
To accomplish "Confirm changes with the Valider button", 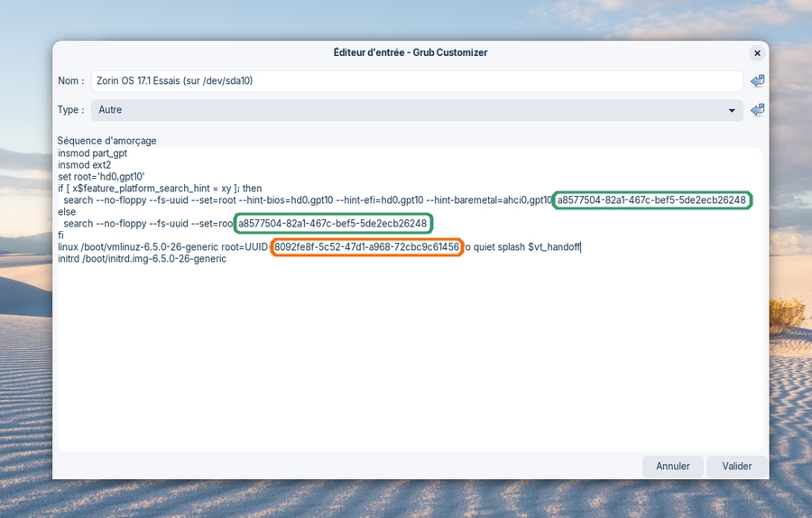I will (x=736, y=467).
